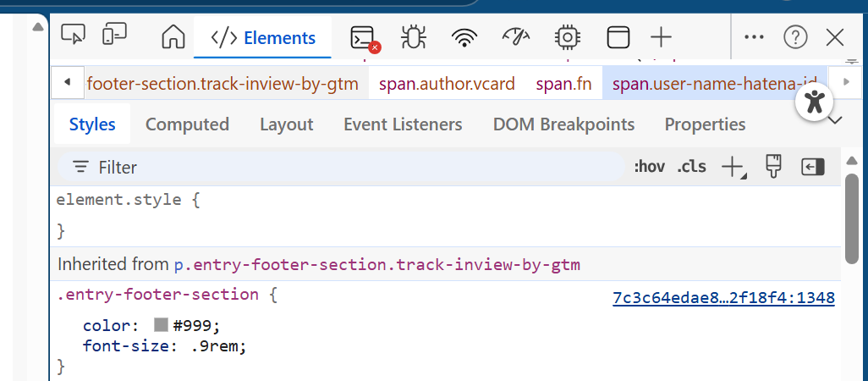The image size is (868, 381).
Task: Switch to the Event Listeners tab
Action: (403, 124)
